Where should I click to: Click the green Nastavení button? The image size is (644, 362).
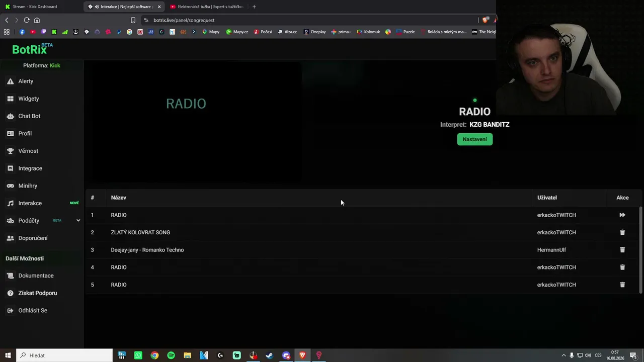[474, 139]
